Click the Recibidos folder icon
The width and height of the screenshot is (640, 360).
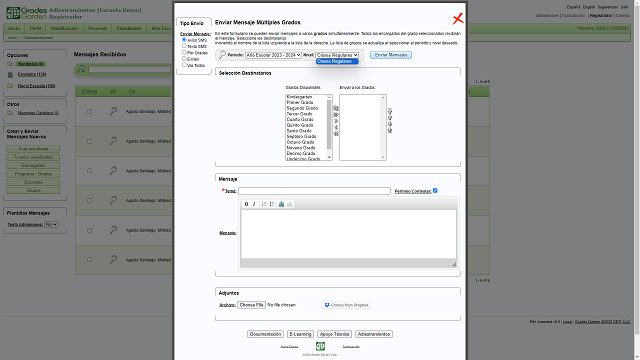click(10, 64)
